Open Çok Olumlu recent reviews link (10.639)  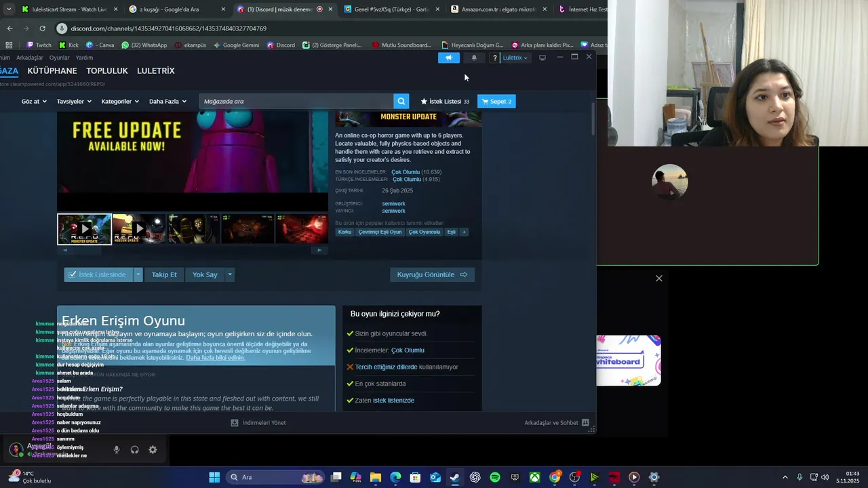pyautogui.click(x=406, y=172)
